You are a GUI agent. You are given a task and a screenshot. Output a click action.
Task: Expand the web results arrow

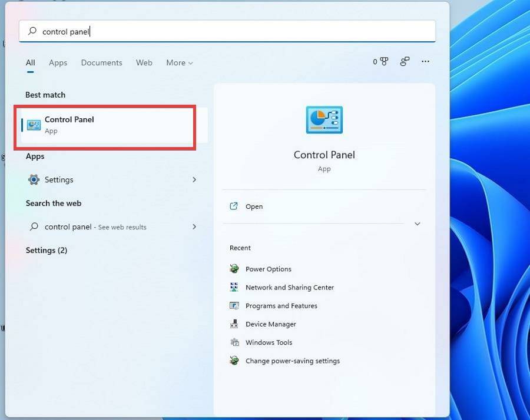click(194, 226)
